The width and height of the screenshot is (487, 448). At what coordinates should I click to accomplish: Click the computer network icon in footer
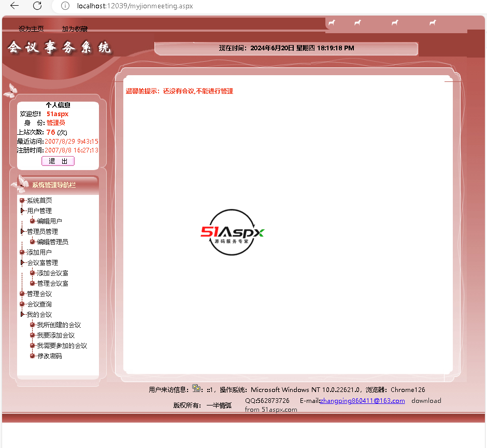196,388
